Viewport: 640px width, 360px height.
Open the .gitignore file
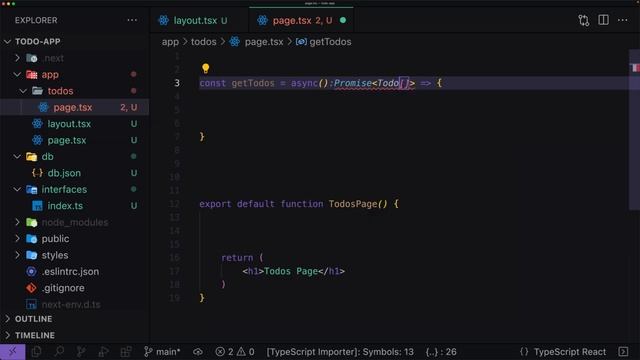[74, 288]
